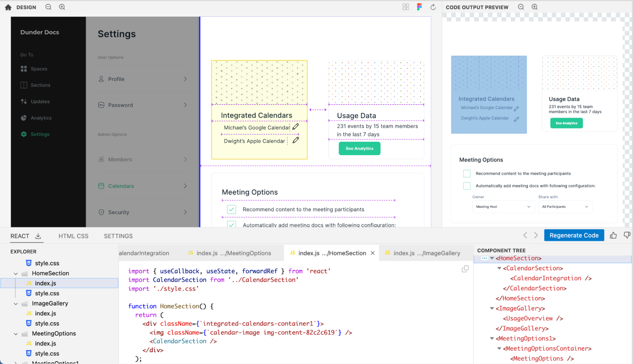This screenshot has width=633, height=364.
Task: Open Password settings row
Action: 143,105
